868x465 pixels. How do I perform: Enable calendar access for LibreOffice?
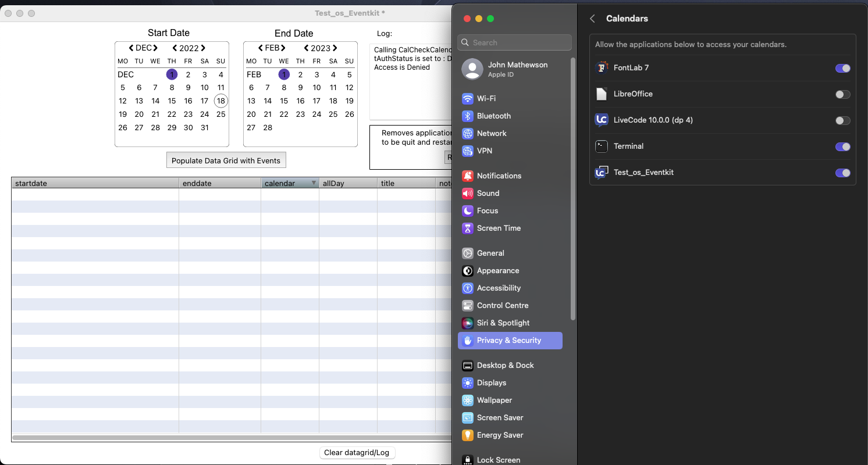[x=842, y=95]
